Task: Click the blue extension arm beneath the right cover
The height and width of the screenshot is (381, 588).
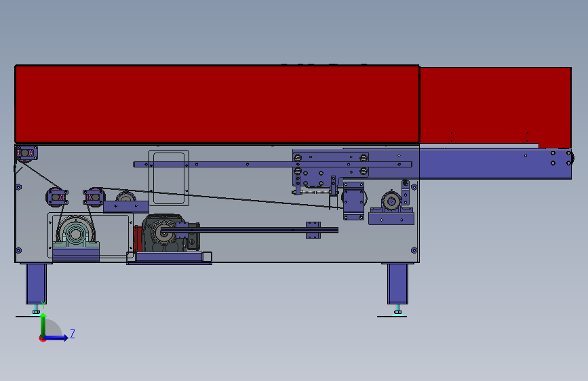Action: [495, 164]
